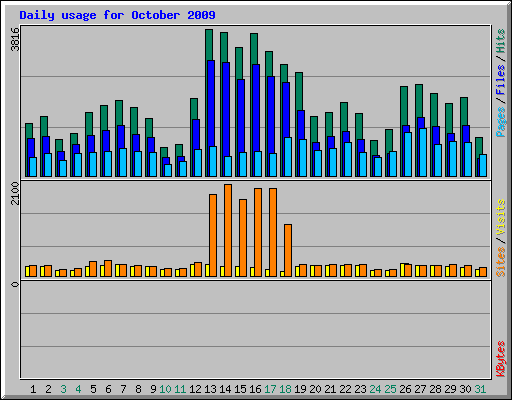Click the orange "Sites" legend label
Screen dimensions: 512x400
(501, 262)
